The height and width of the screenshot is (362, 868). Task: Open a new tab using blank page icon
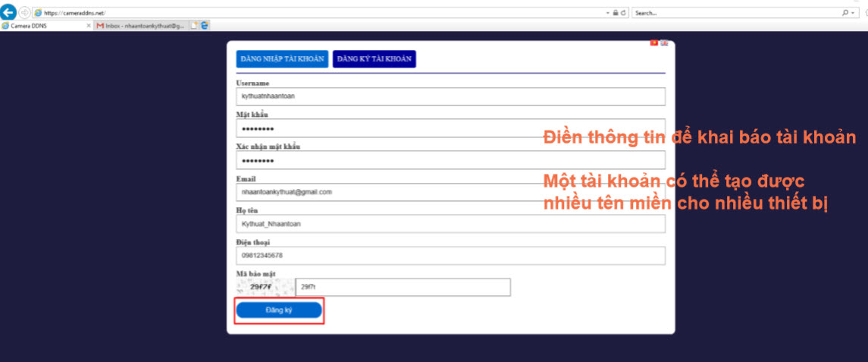[x=194, y=25]
